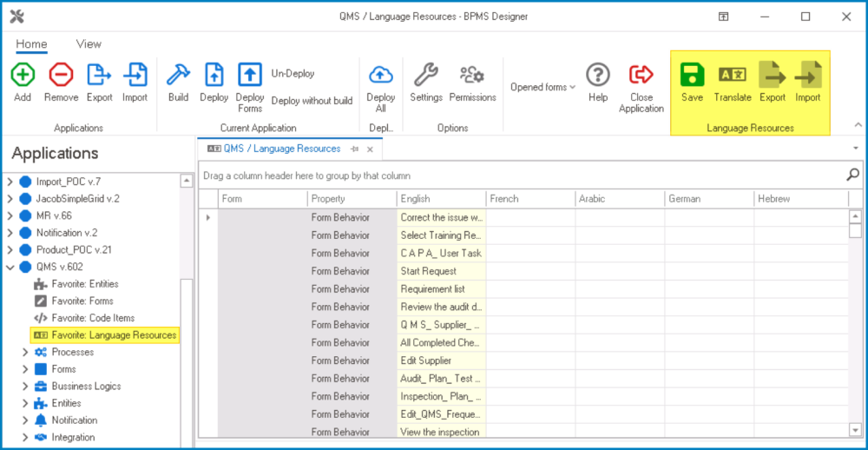Image resolution: width=868 pixels, height=450 pixels.
Task: Open Settings wrench icon
Action: tap(425, 76)
